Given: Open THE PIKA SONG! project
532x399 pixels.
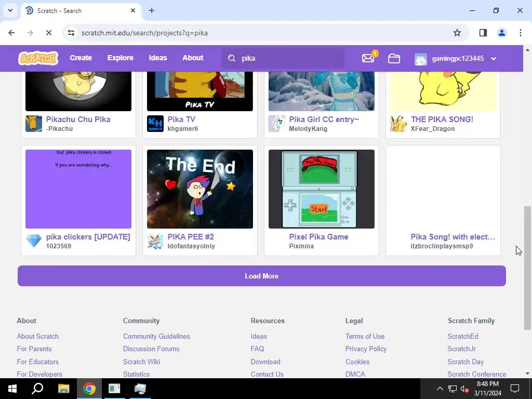Looking at the screenshot, I should [x=442, y=119].
